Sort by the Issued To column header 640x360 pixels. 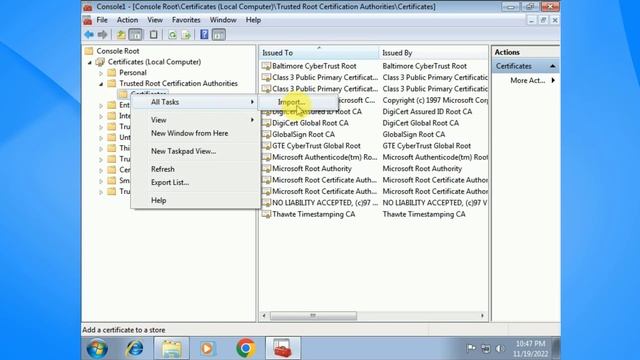click(x=319, y=53)
